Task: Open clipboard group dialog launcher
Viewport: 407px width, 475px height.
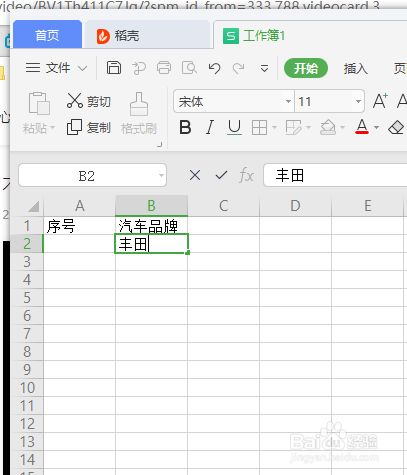Action: pyautogui.click(x=160, y=144)
